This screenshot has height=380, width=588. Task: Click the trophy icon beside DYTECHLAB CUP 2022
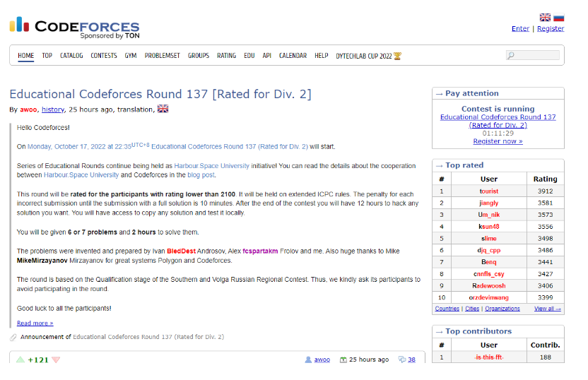point(397,56)
